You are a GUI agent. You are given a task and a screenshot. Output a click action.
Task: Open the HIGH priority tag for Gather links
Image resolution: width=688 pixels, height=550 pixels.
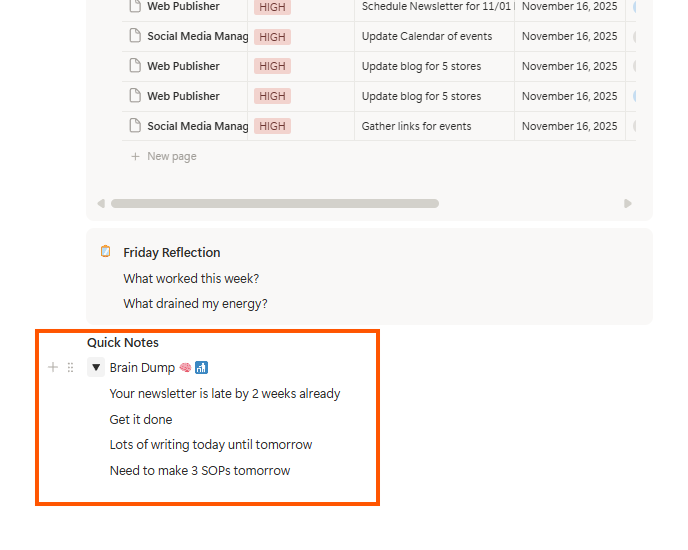272,127
